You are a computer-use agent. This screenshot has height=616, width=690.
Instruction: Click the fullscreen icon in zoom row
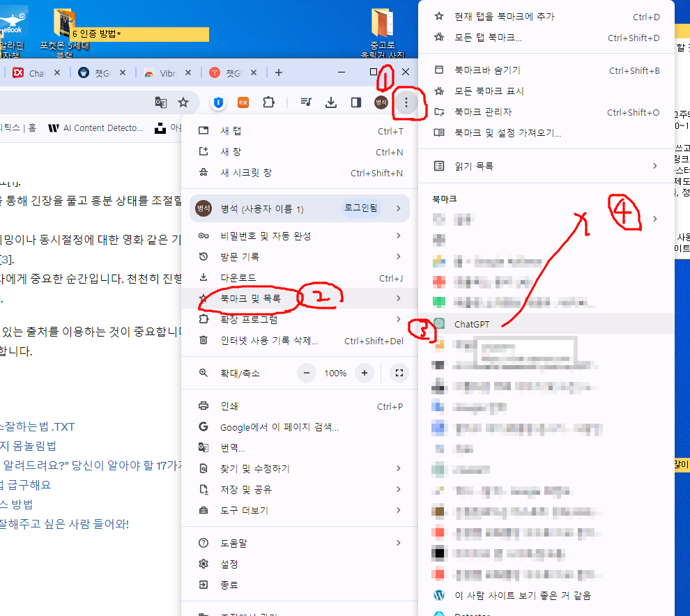pyautogui.click(x=399, y=373)
